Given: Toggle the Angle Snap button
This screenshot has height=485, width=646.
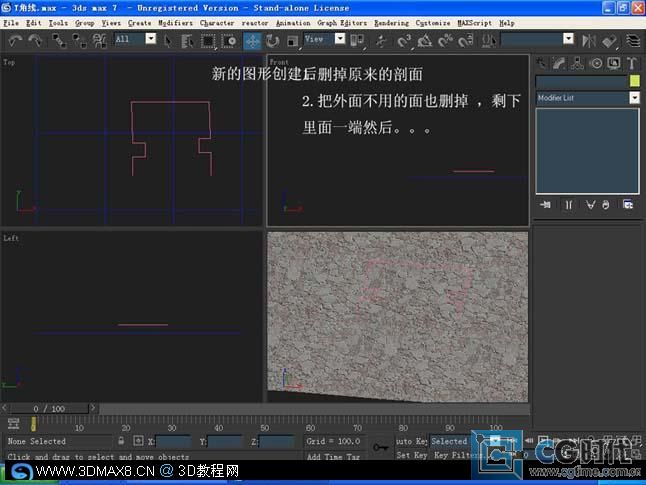Looking at the screenshot, I should (x=425, y=41).
